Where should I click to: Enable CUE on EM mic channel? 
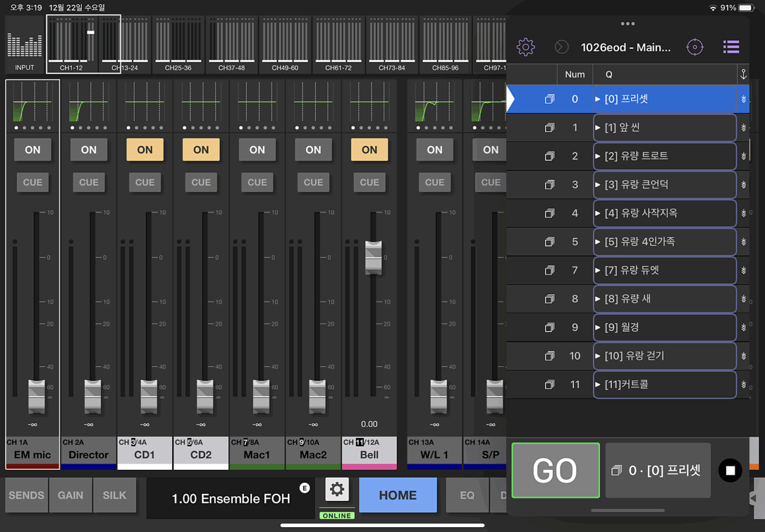coord(33,182)
